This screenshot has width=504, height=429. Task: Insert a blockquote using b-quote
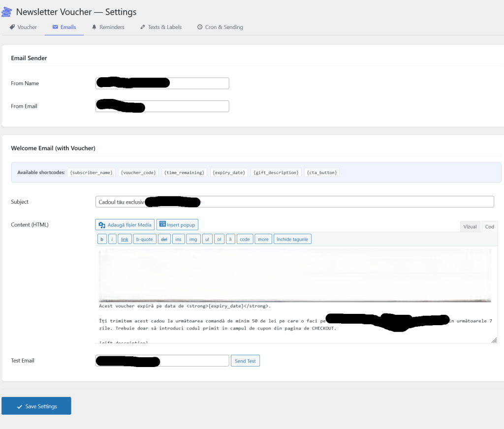(x=144, y=239)
